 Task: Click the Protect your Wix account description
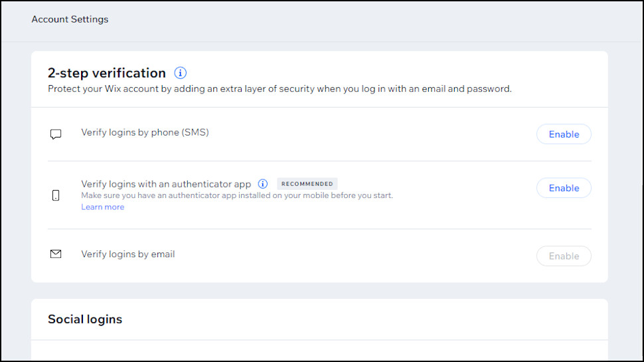point(280,89)
